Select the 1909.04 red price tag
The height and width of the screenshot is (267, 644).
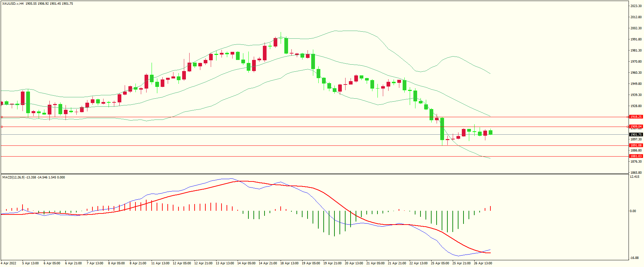636,127
